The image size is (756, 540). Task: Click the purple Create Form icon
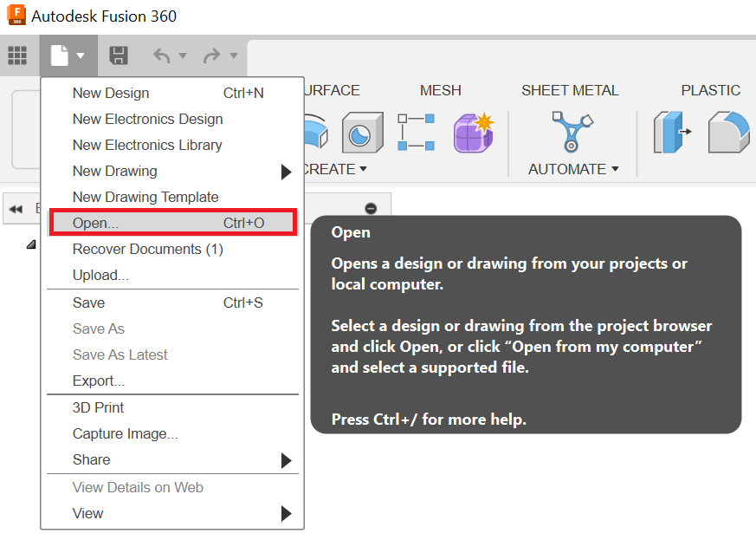tap(473, 133)
